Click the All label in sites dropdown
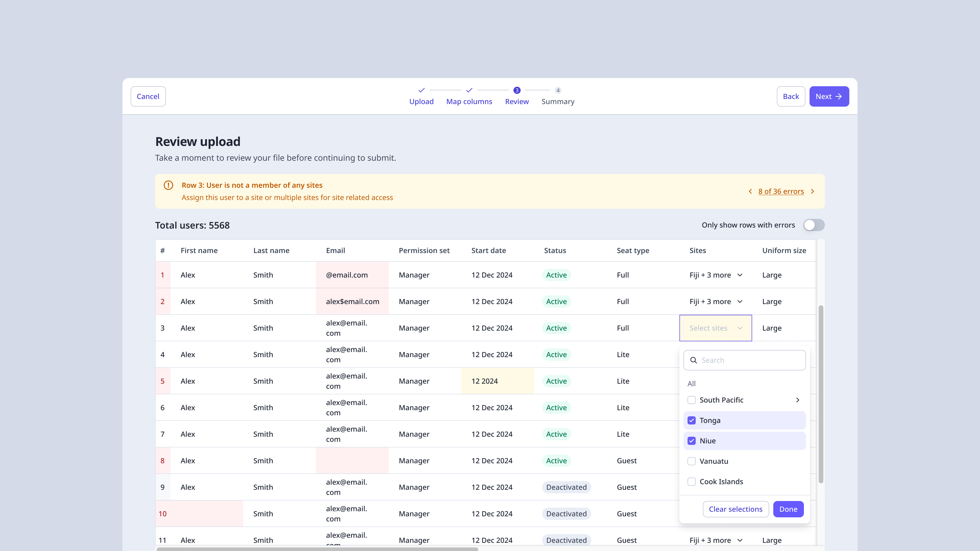This screenshot has height=551, width=980. tap(691, 384)
